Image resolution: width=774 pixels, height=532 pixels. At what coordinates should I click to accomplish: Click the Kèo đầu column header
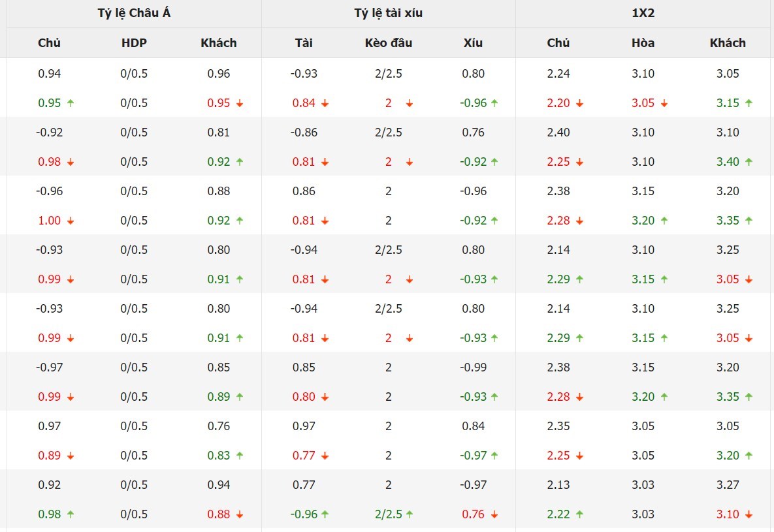pos(389,43)
